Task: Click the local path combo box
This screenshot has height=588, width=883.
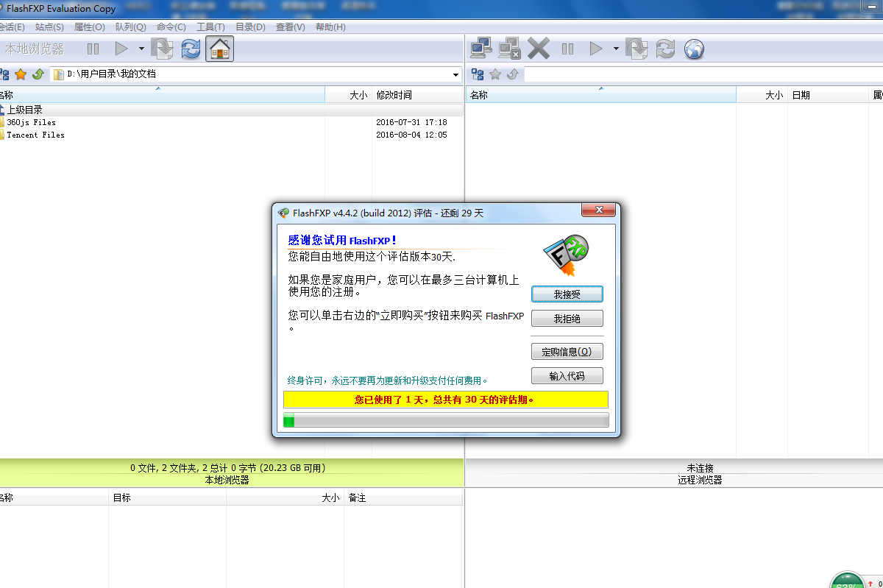Action: coord(257,74)
